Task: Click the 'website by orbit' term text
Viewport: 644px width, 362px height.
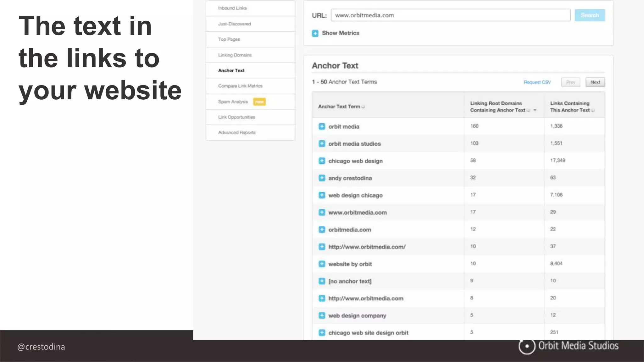Action: pyautogui.click(x=350, y=264)
